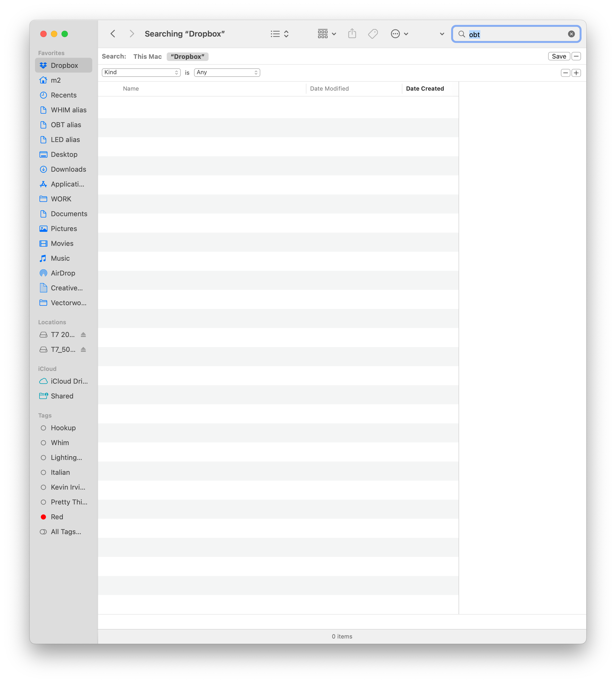
Task: Open the ellipsis Action menu
Action: click(x=399, y=34)
